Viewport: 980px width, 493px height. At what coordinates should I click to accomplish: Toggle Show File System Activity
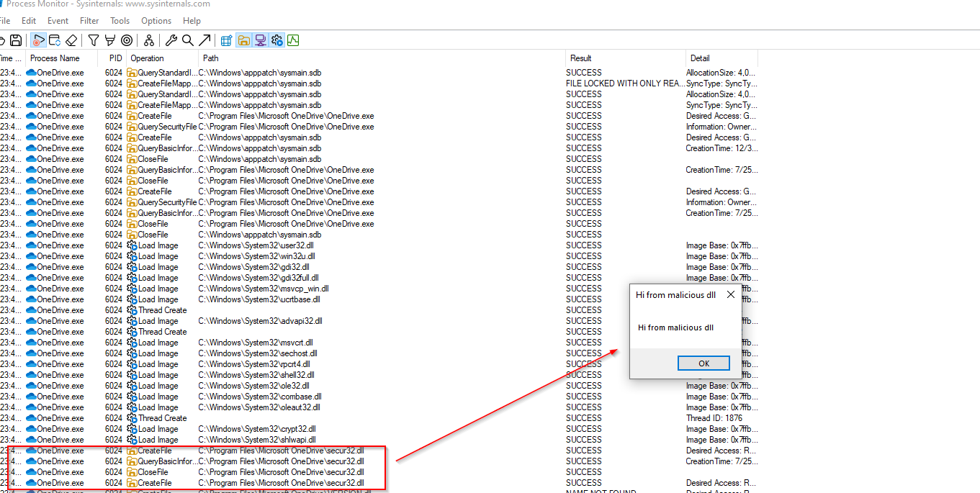[243, 40]
